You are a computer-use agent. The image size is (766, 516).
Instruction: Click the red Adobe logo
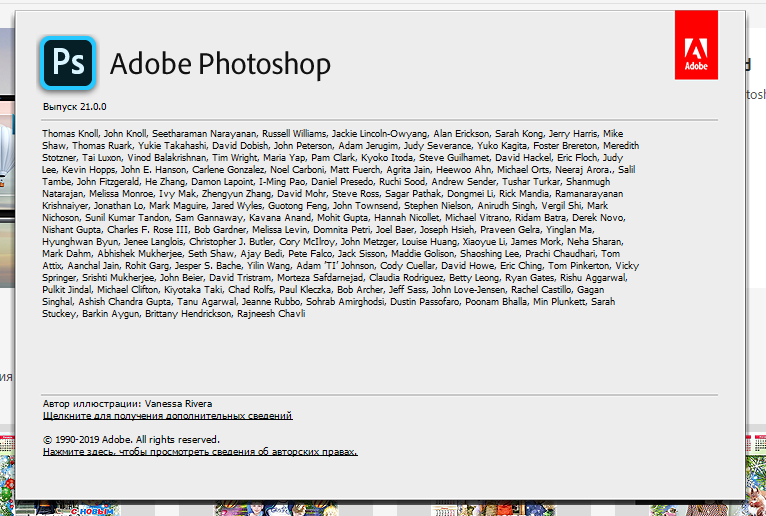tap(696, 45)
